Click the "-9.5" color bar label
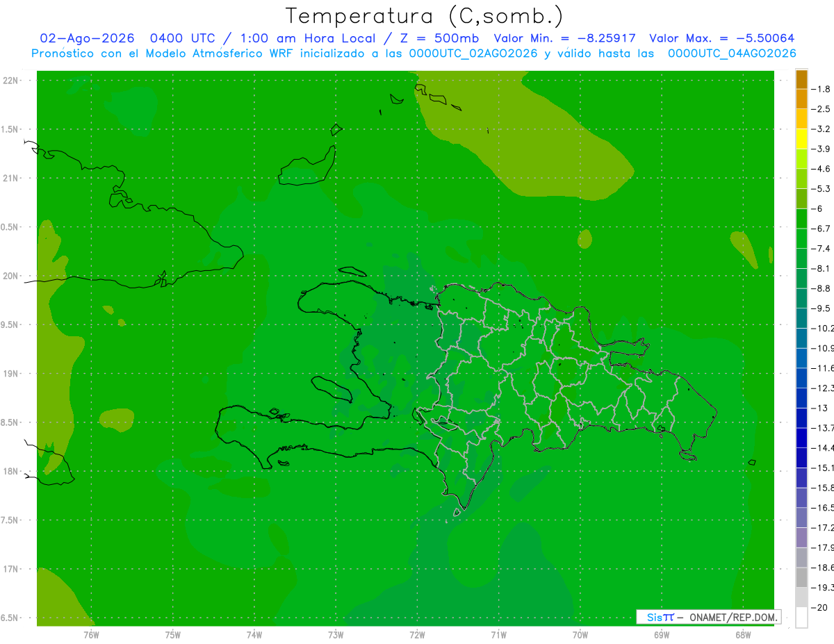Viewport: 834px width, 644px height. point(820,308)
